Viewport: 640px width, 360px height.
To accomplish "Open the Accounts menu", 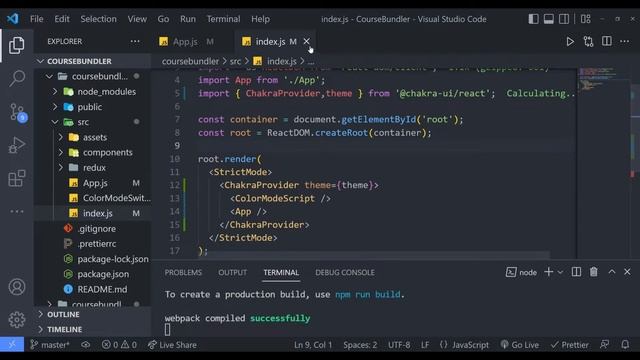I will point(17,287).
